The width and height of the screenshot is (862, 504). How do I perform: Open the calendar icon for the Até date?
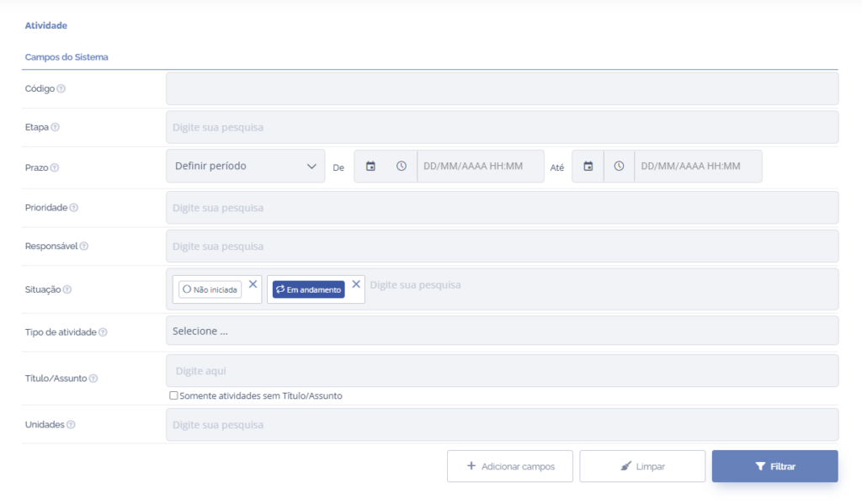tap(588, 167)
